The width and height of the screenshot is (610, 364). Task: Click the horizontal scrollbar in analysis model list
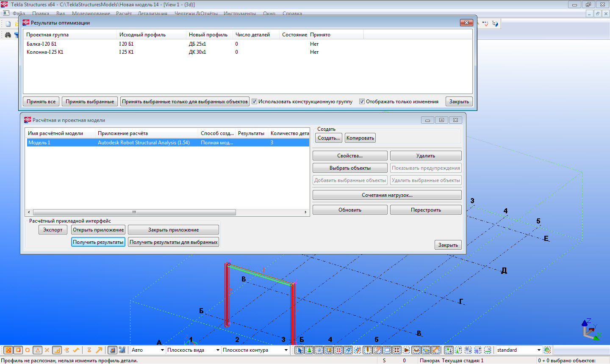134,212
